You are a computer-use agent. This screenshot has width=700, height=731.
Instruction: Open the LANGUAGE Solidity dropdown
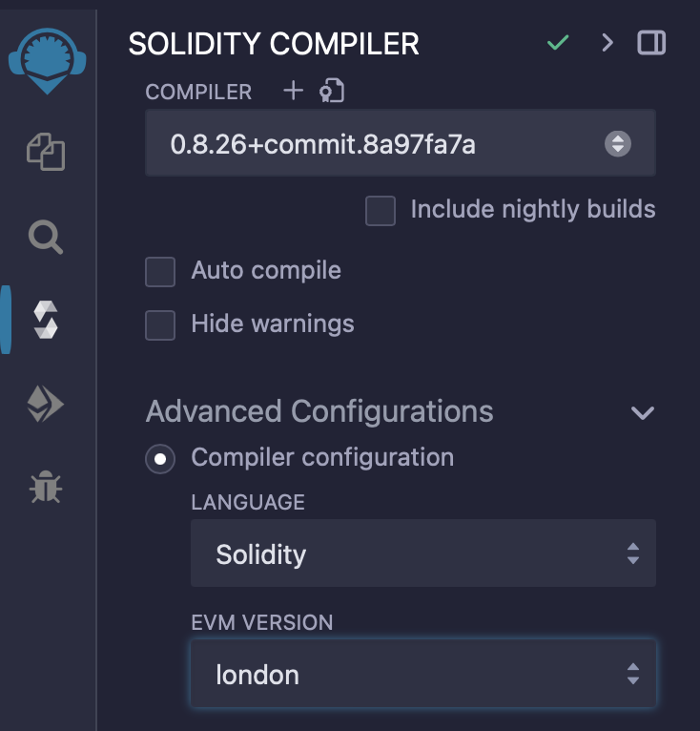pos(422,553)
